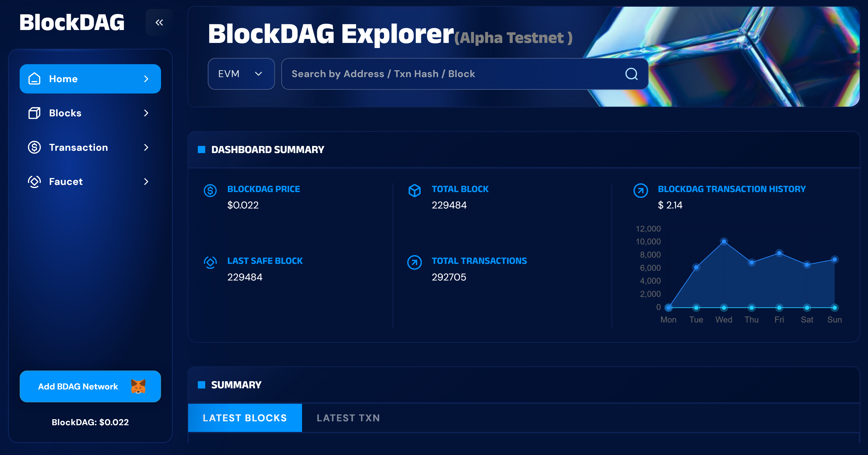Click the Blocks cube icon in sidebar
The width and height of the screenshot is (868, 455).
tap(34, 113)
